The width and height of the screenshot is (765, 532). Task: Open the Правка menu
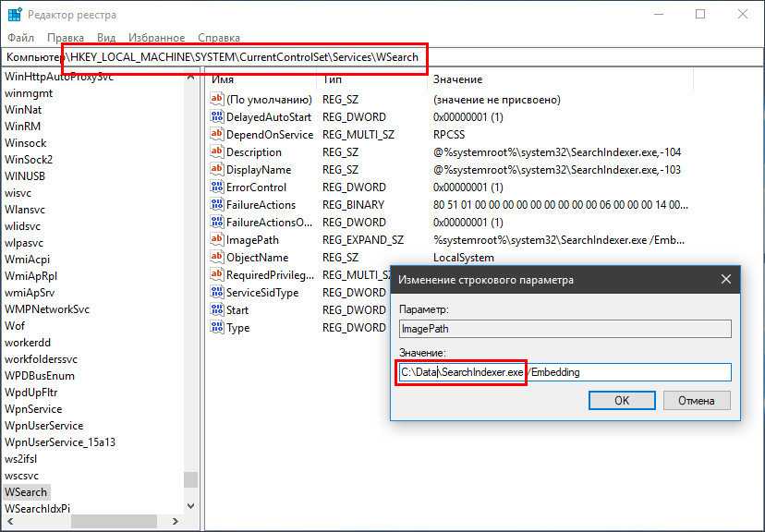coord(66,38)
